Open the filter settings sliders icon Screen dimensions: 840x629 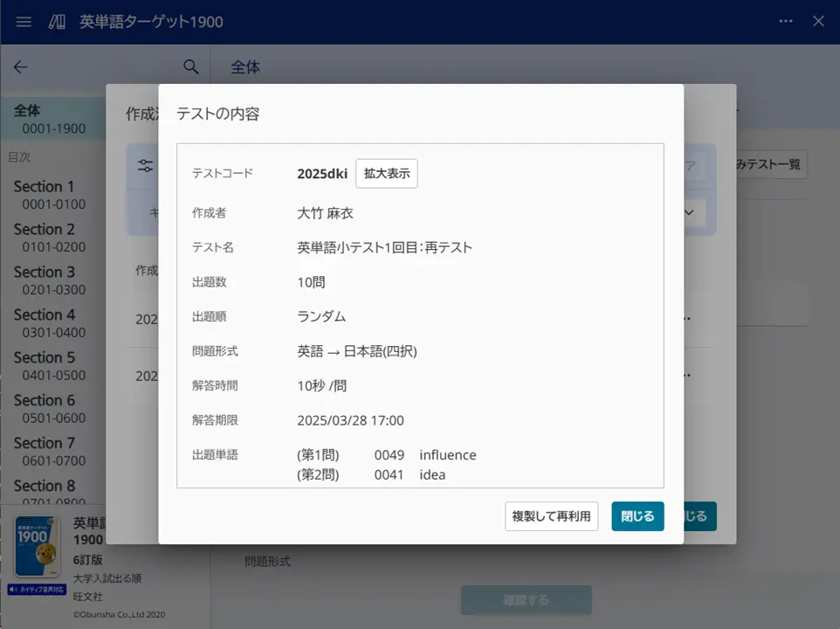coord(145,165)
